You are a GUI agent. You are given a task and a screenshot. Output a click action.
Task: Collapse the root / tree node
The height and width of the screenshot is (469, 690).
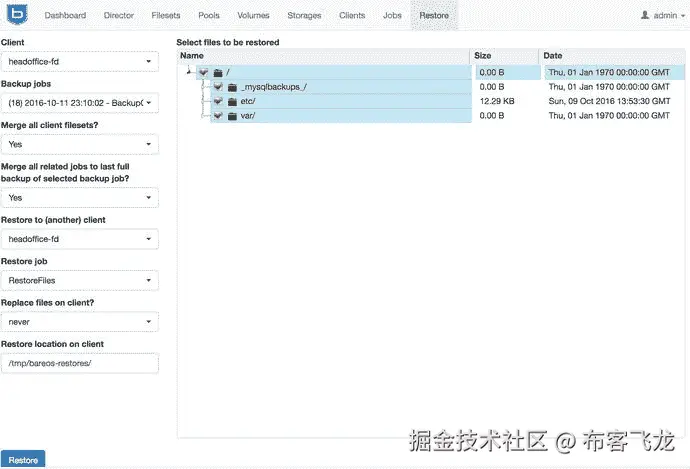coord(189,71)
